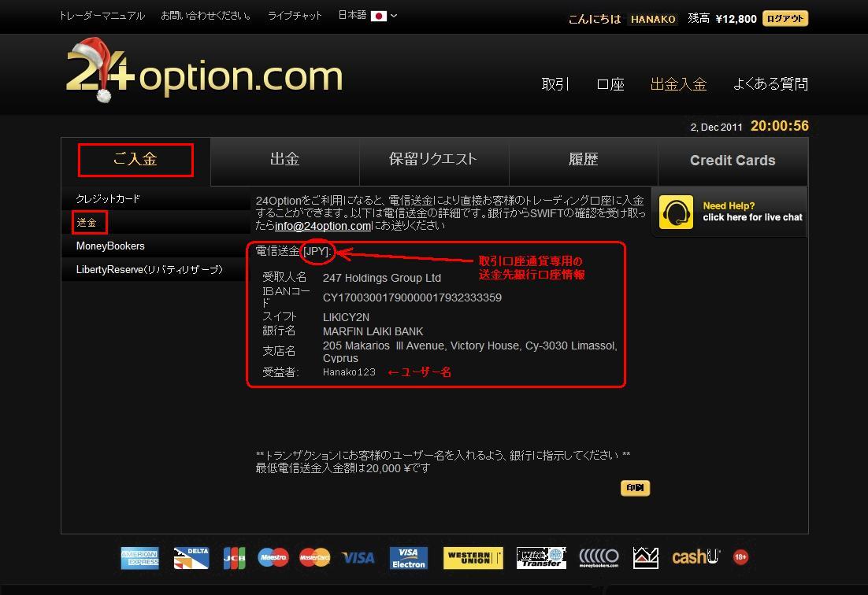Click the Moneybookers footer icon
868x595 pixels.
[x=599, y=557]
